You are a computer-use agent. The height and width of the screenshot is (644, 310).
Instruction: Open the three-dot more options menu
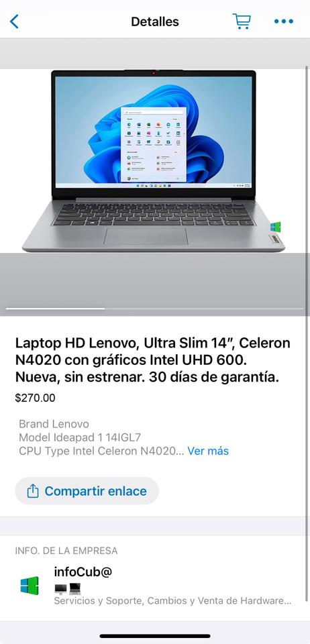tap(284, 21)
